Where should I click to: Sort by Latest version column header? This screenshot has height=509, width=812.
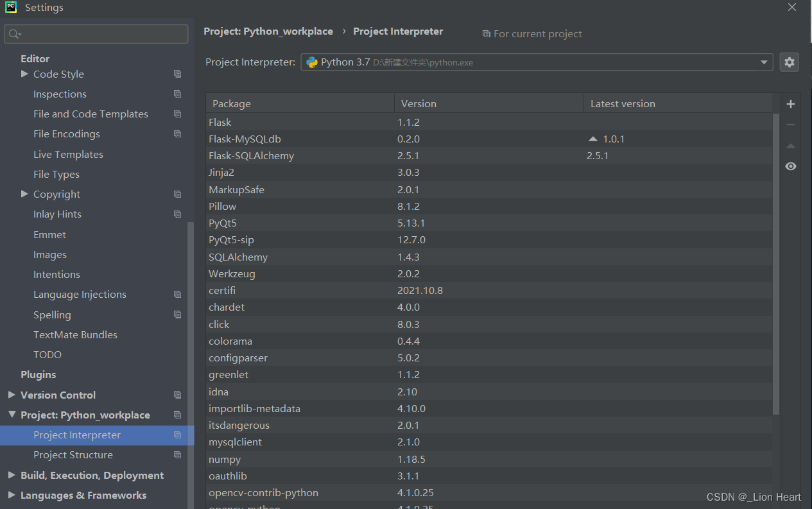click(678, 103)
